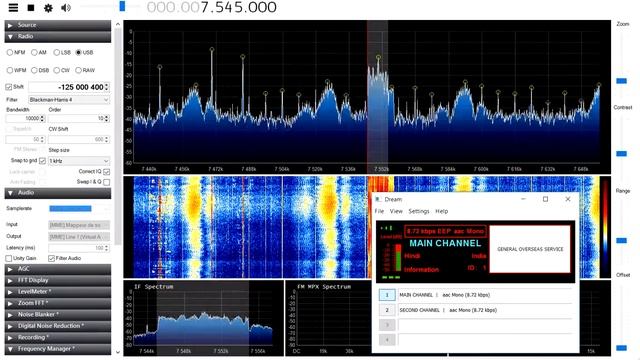Expand the Zoom FFT panel
The image size is (640, 360).
pos(58,303)
